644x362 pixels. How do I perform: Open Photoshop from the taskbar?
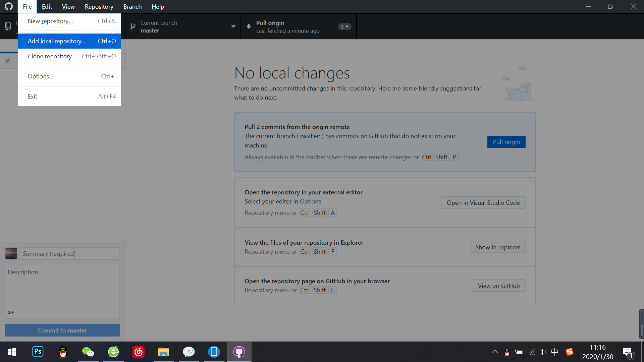[x=38, y=352]
